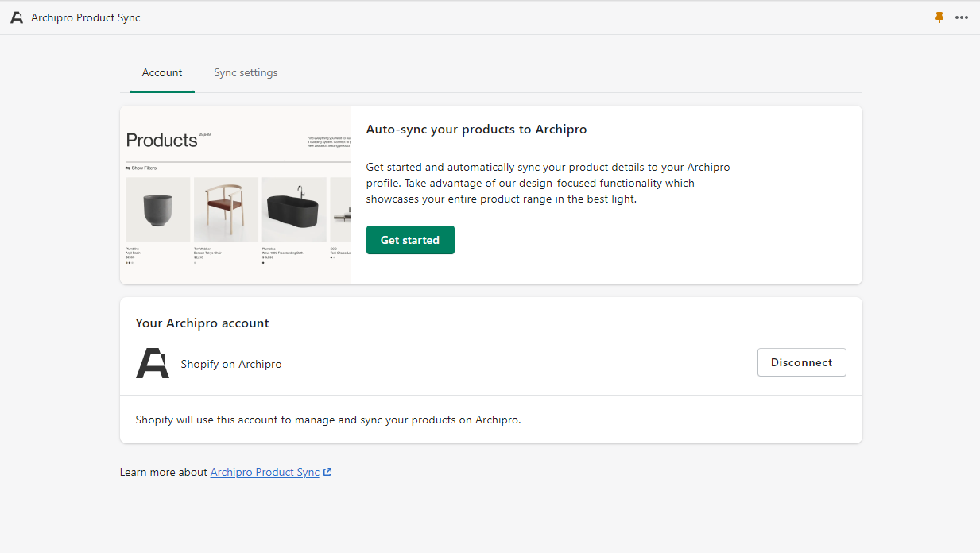Click the Show Filters label in preview
Image resolution: width=980 pixels, height=553 pixels.
pos(141,168)
